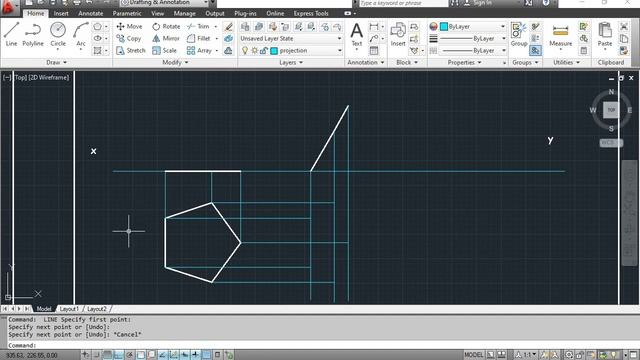Viewport: 640px width, 360px height.
Task: Open the Output ribbon tab
Action: click(215, 13)
